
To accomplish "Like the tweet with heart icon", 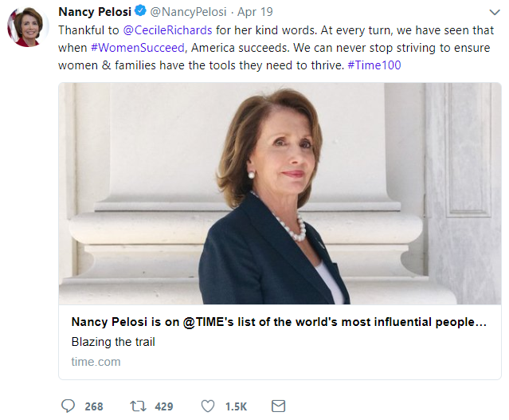I will (x=208, y=406).
